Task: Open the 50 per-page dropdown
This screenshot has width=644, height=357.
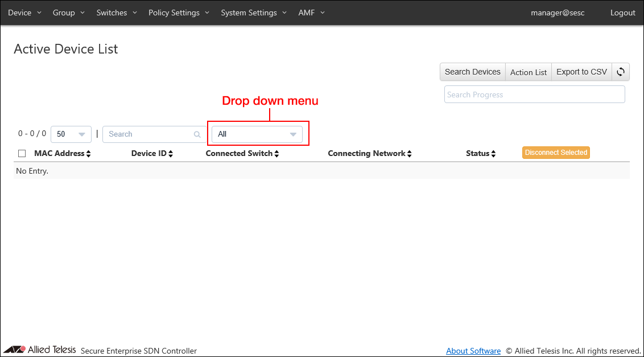Action: click(x=71, y=134)
